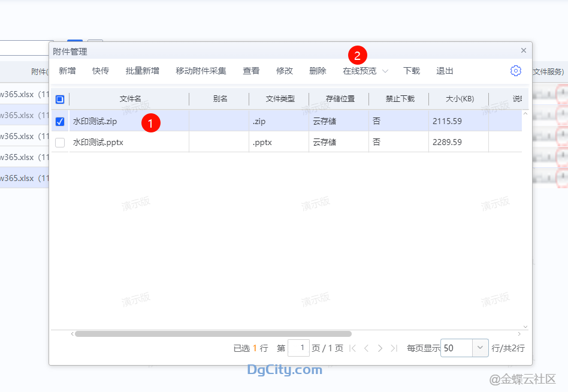The height and width of the screenshot is (392, 568).
Task: Click 新增 to add a new attachment
Action: 67,70
